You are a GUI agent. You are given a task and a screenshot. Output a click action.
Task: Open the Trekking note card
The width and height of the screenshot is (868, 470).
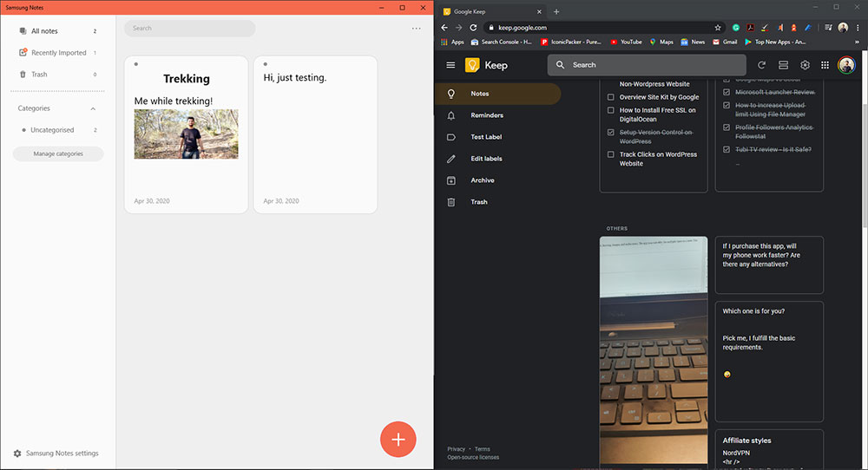(x=186, y=134)
